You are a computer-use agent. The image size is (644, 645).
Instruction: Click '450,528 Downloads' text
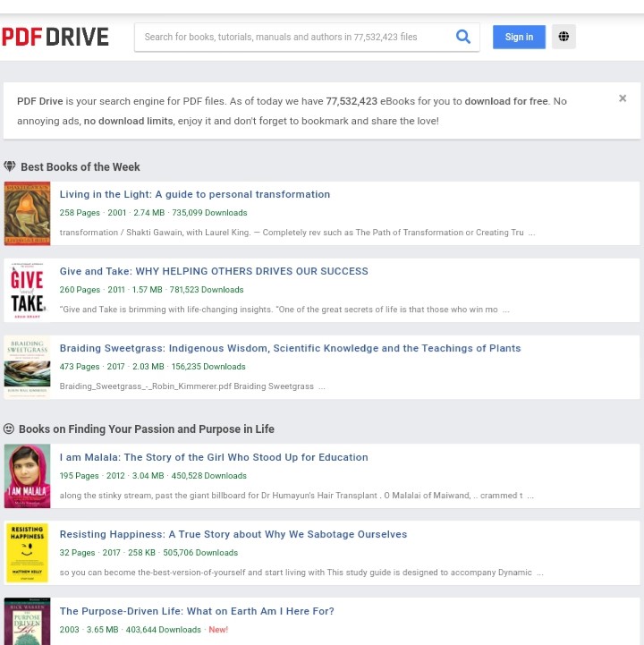pyautogui.click(x=209, y=476)
